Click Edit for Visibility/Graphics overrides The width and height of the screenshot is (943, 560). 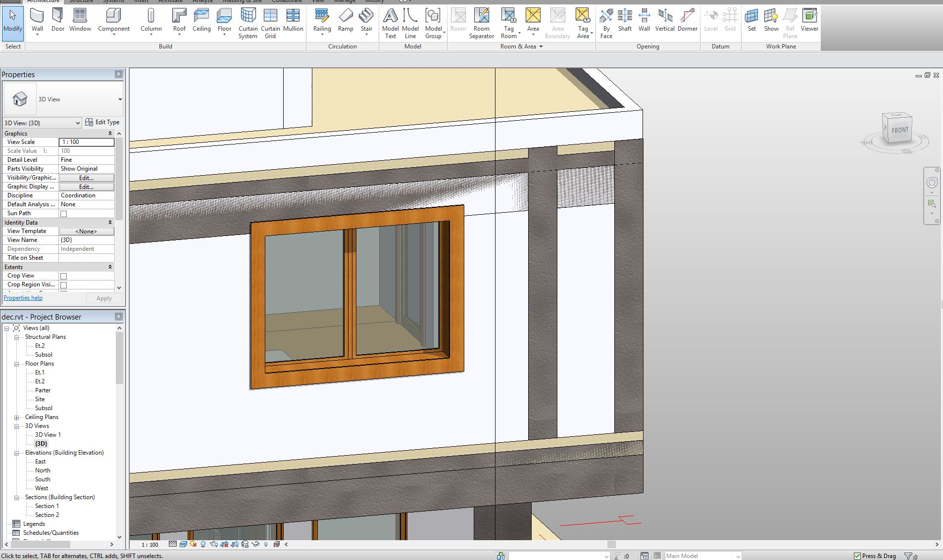(86, 178)
